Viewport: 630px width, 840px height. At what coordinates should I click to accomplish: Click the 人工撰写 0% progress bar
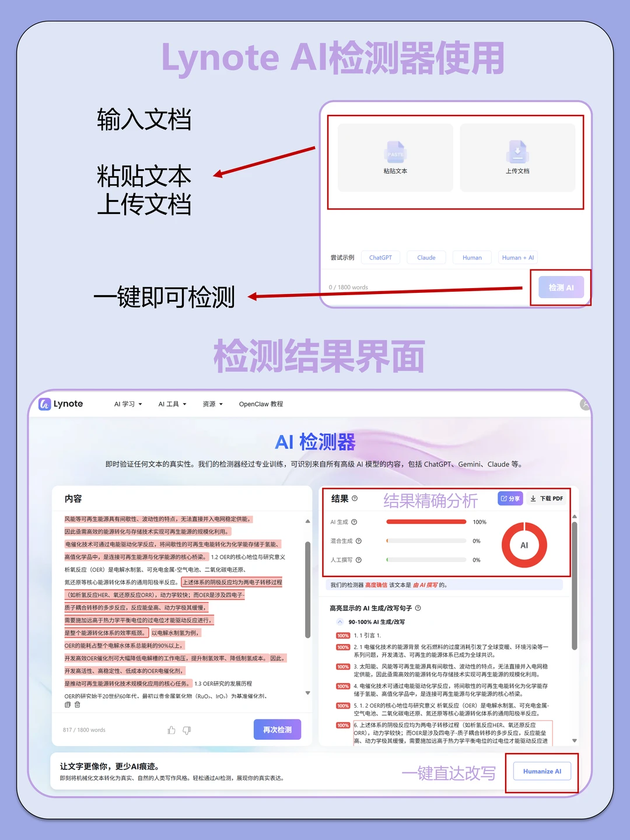pos(426,560)
